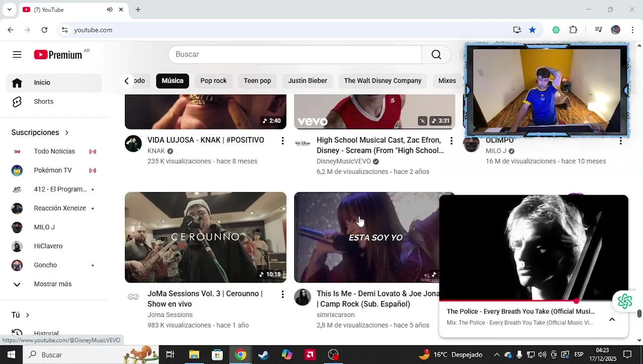Go back with the browser back arrow
Viewport: 643px width, 364px height.
[x=11, y=30]
